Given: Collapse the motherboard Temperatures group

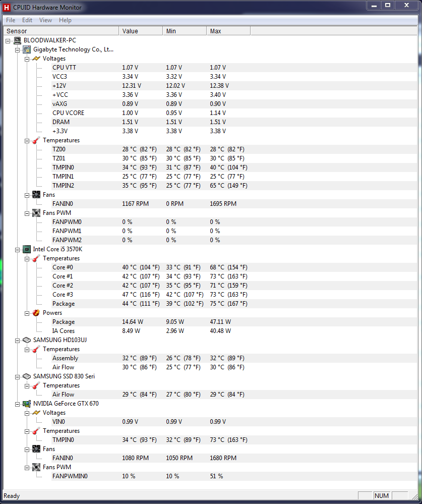Looking at the screenshot, I should pos(27,141).
